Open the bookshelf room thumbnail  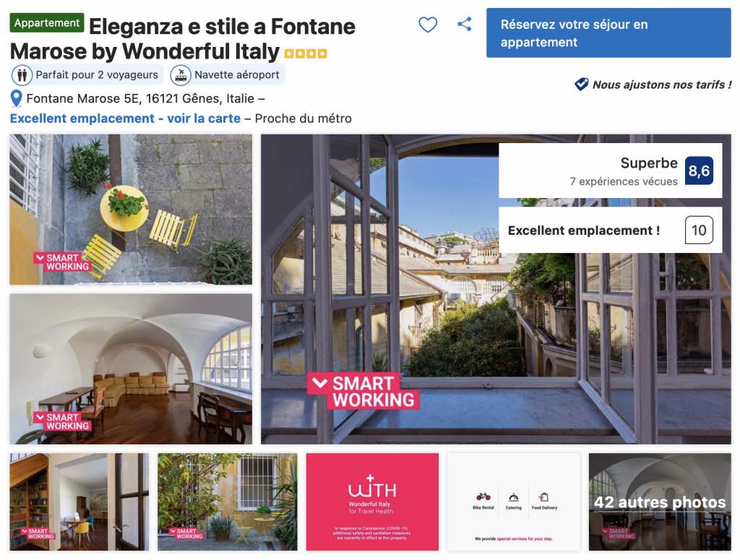(x=79, y=502)
